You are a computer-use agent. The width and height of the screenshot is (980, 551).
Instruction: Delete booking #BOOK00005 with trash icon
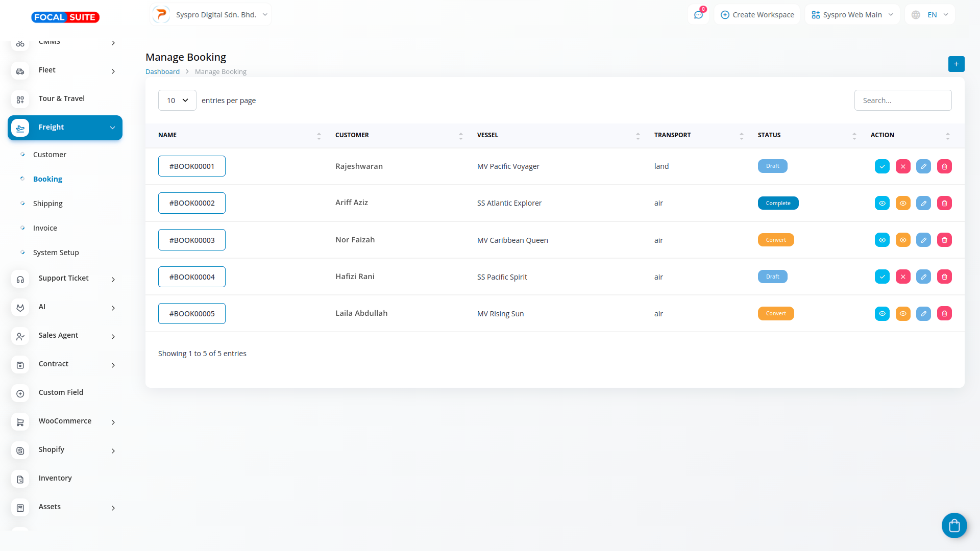pos(944,313)
